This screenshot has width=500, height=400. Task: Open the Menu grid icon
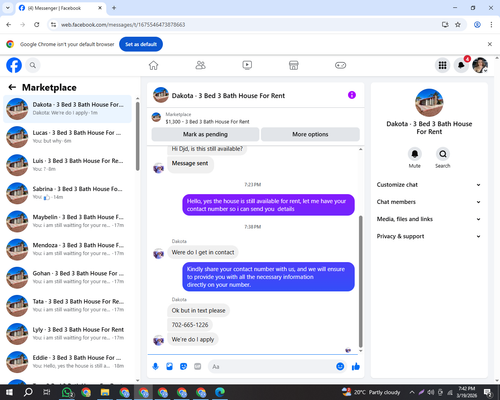[442, 65]
